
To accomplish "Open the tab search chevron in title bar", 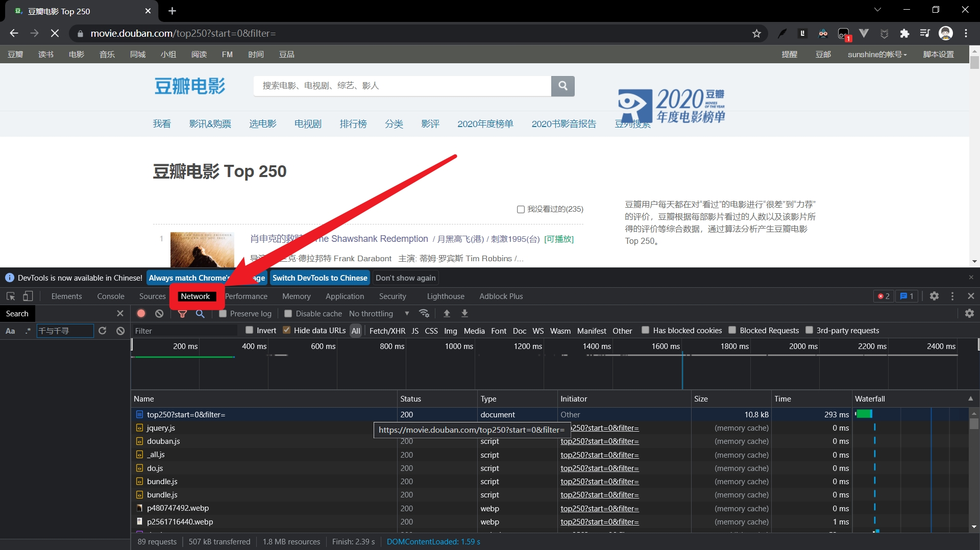I will coord(877,10).
